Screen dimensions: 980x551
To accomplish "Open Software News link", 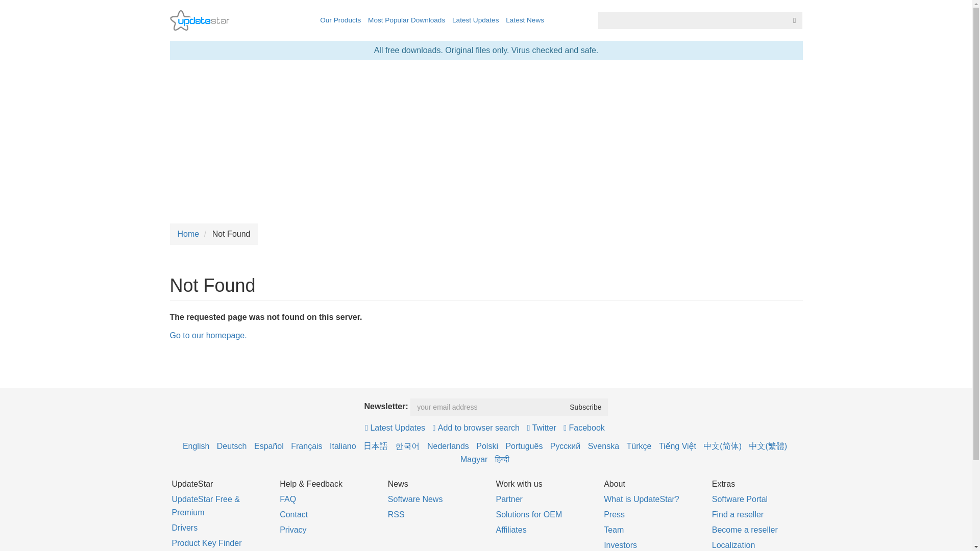I will click(x=415, y=499).
